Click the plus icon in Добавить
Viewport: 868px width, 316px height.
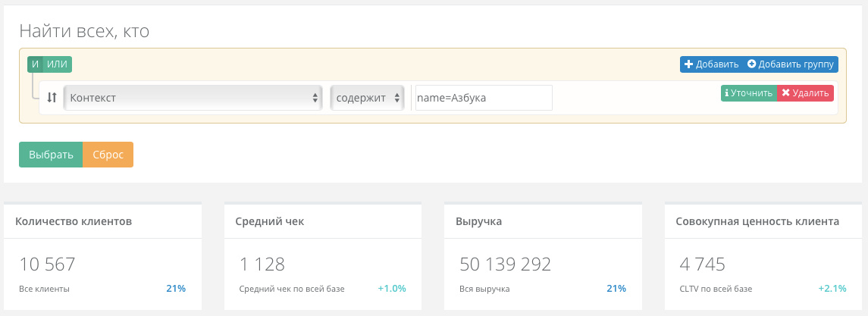(x=689, y=64)
